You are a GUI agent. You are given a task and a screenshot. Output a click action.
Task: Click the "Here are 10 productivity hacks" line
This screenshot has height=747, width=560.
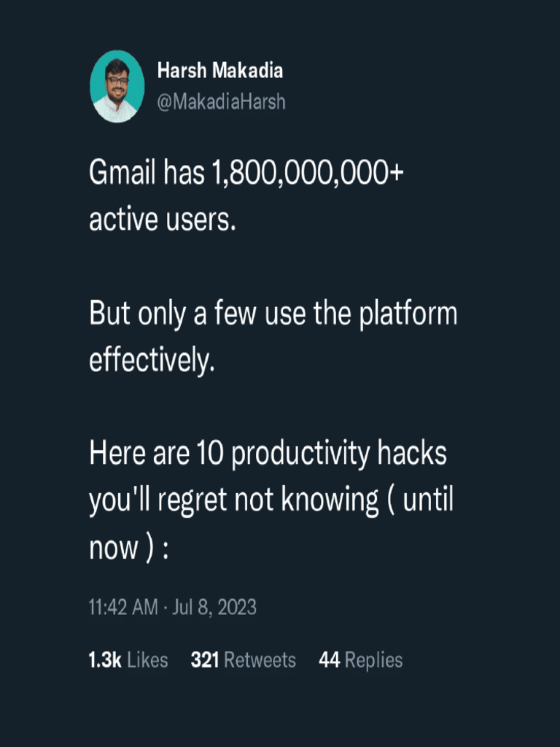268,454
